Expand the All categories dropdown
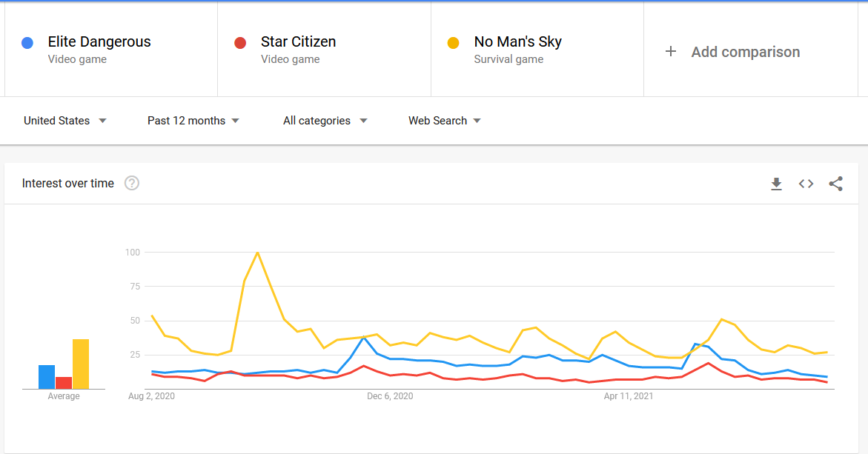Screen dimensions: 868x454 point(325,121)
